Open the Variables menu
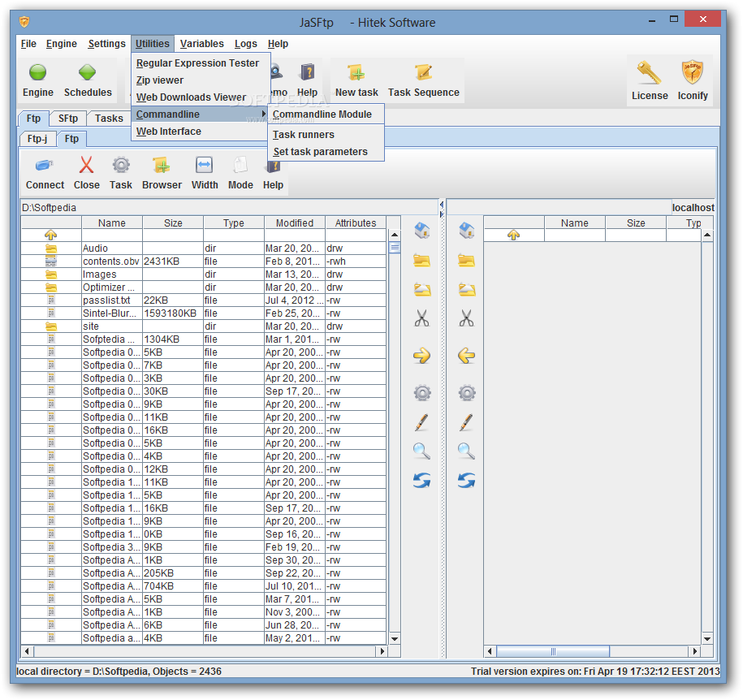The width and height of the screenshot is (743, 700). [x=202, y=44]
